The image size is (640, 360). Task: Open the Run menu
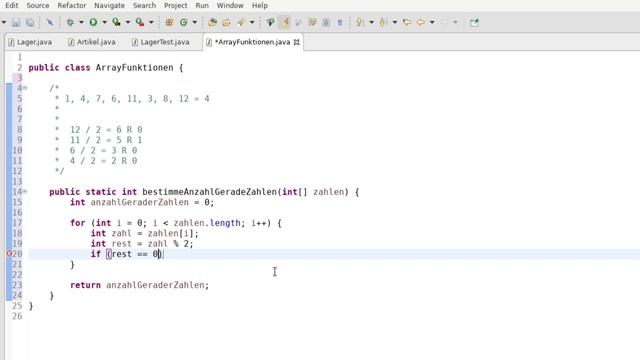[202, 5]
